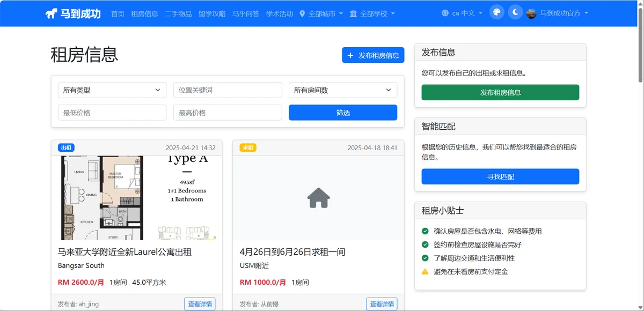
Task: Click the 筛选 filter button
Action: click(343, 113)
